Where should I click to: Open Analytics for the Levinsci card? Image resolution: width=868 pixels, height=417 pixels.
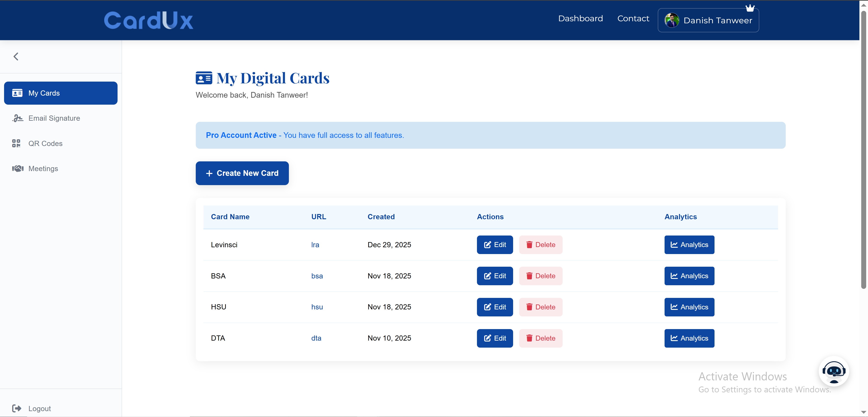[689, 245]
